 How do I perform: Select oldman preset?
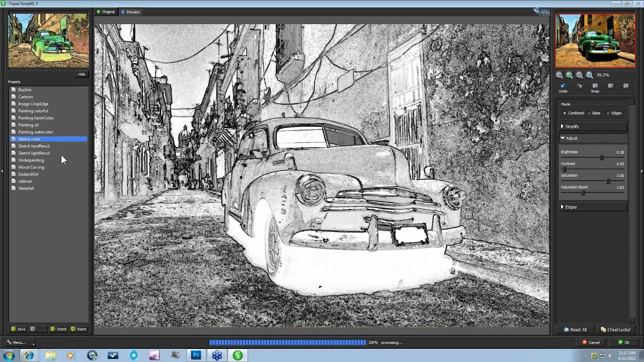point(48,181)
